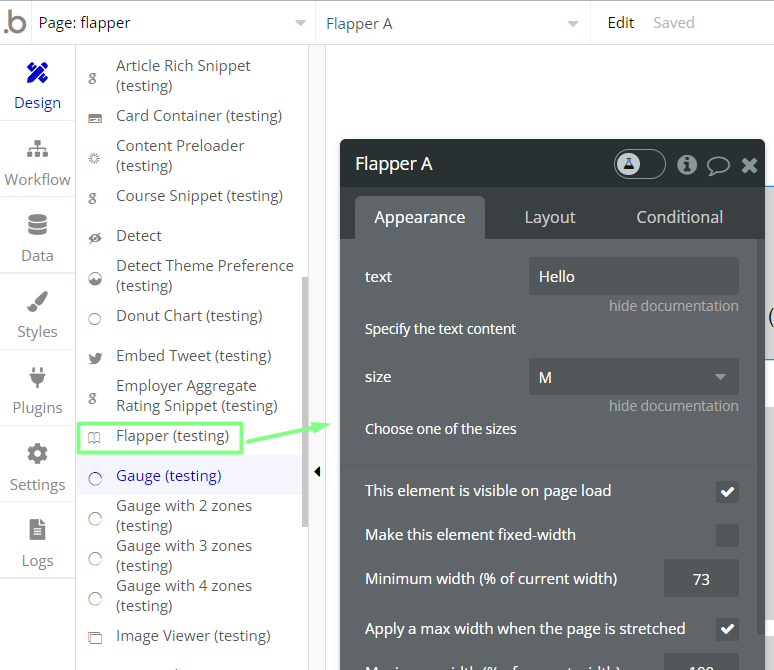
Task: Open the comments speech bubble icon
Action: point(718,165)
